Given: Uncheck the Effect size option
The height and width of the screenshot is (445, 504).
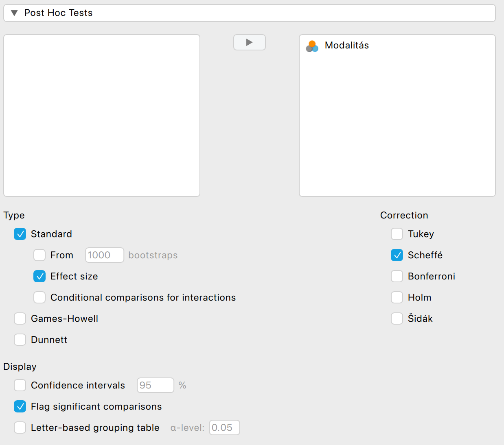Looking at the screenshot, I should coord(39,276).
